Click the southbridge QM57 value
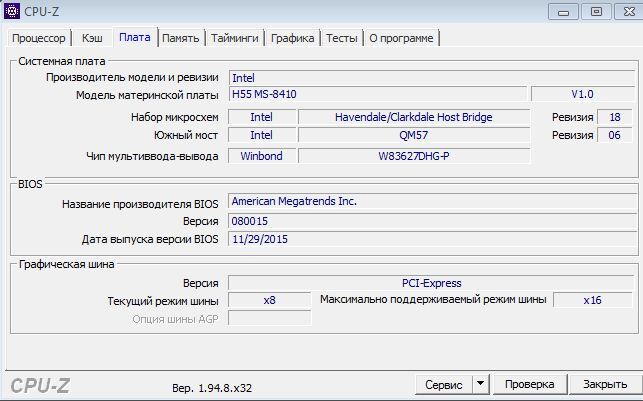Viewport: 643px width, 401px height. (414, 135)
